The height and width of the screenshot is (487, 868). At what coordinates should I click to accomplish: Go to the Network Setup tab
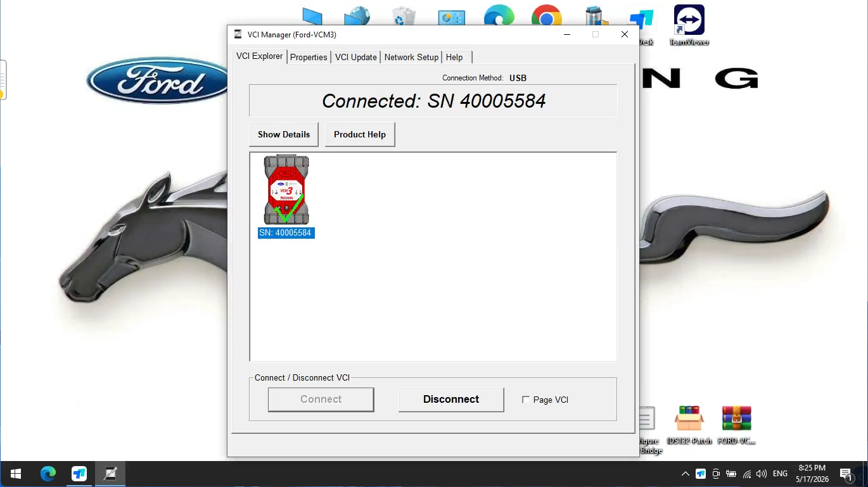click(x=411, y=57)
